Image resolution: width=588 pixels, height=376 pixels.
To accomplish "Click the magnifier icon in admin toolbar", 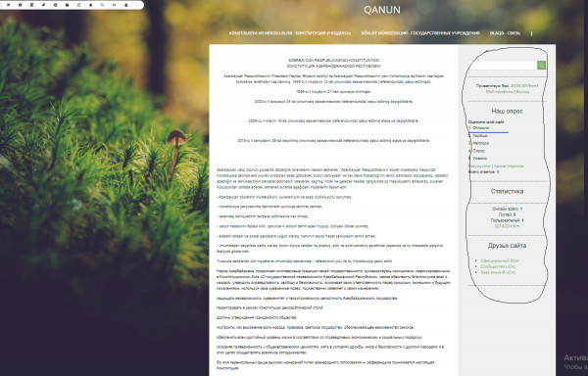I will coord(102,5).
